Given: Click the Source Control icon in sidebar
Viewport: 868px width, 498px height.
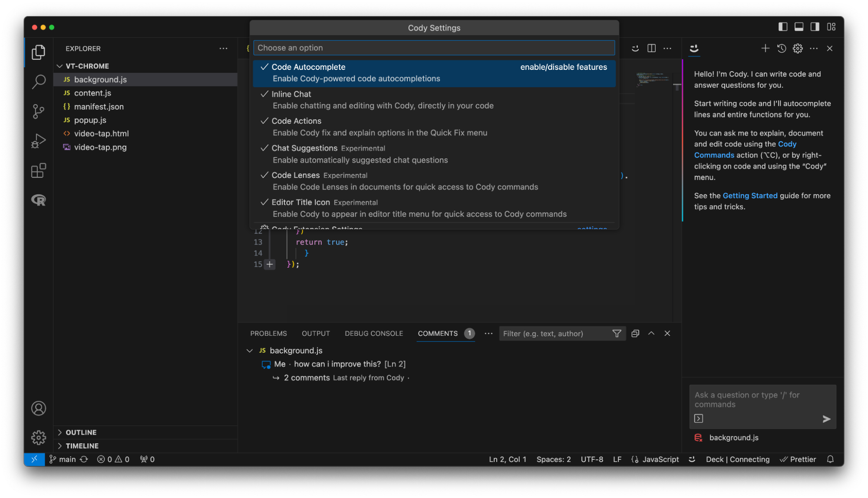Looking at the screenshot, I should (x=38, y=111).
